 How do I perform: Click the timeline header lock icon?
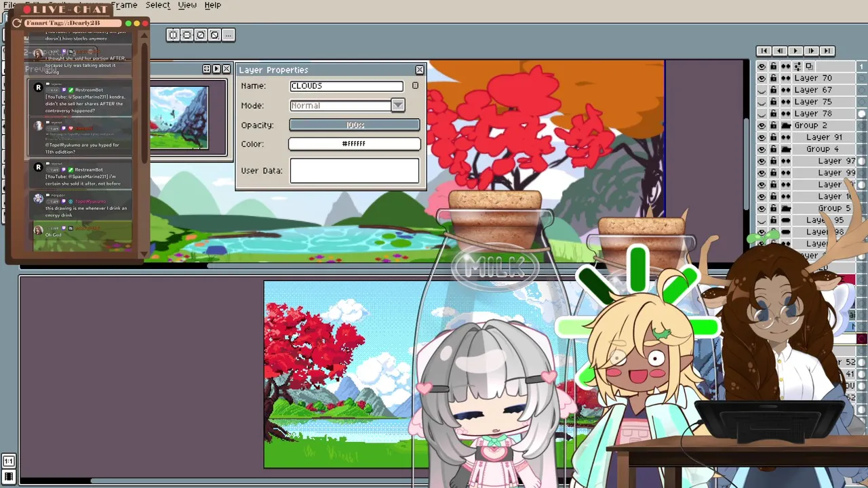tap(773, 66)
